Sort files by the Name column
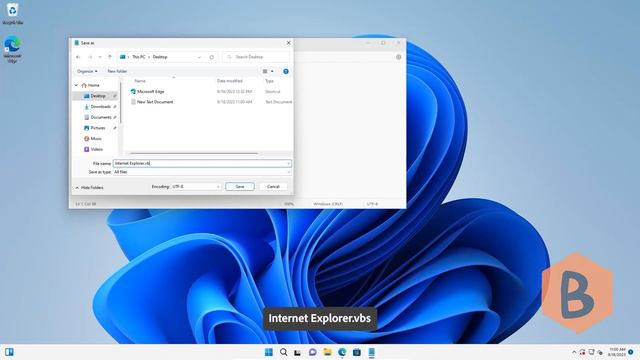Screen dimensions: 640x360 pyautogui.click(x=140, y=81)
